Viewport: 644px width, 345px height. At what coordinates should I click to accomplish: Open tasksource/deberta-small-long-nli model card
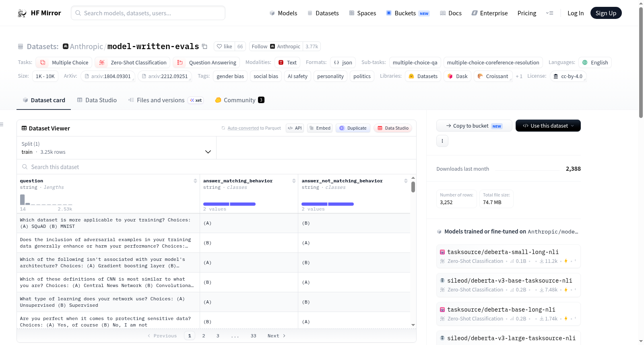point(508,256)
